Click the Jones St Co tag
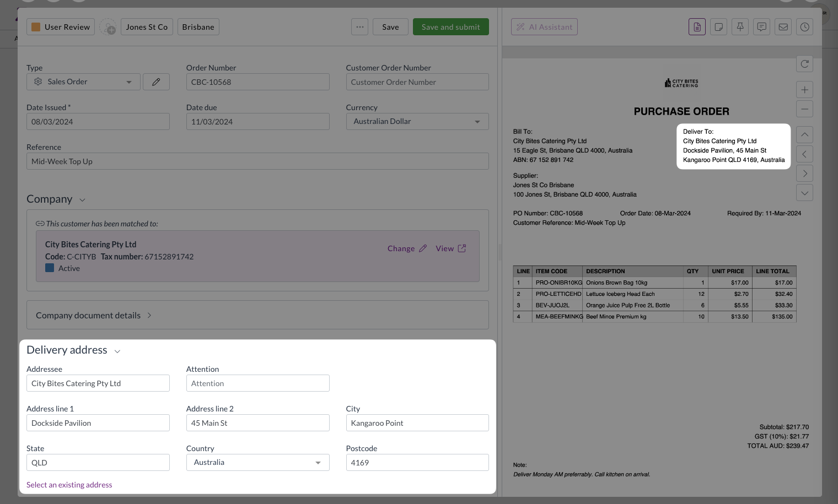 (x=147, y=27)
